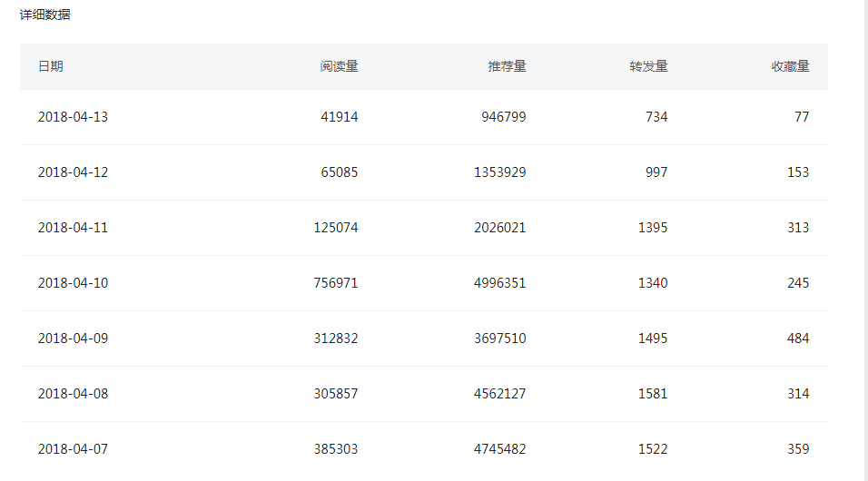Click share count 1522
This screenshot has height=481, width=868.
tap(653, 449)
